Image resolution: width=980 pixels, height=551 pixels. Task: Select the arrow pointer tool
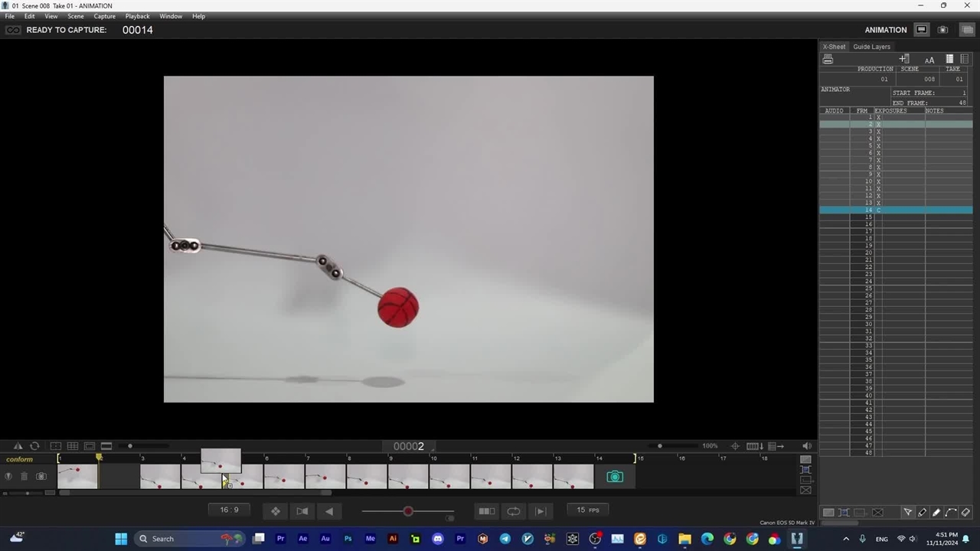point(907,512)
